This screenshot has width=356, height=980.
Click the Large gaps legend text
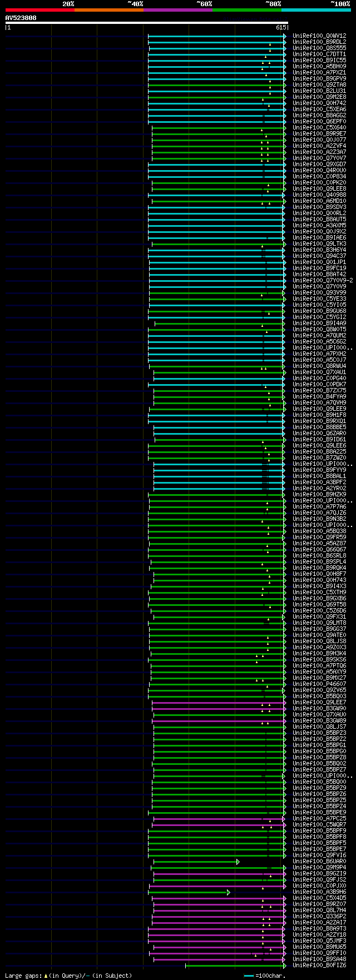[68, 975]
